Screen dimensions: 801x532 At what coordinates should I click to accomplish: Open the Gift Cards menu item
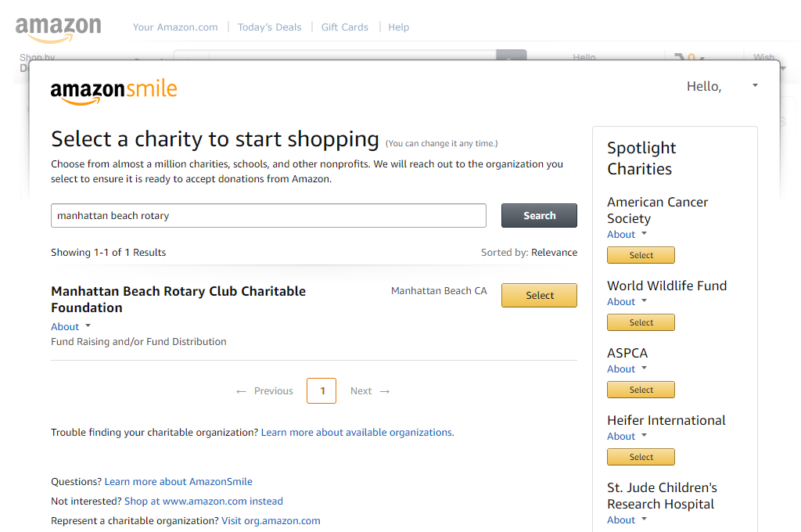pos(344,27)
